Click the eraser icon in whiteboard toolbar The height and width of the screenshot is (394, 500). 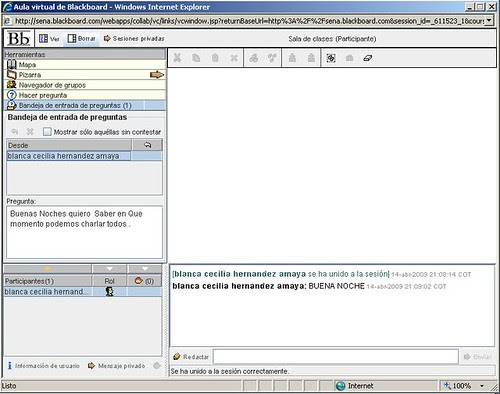click(x=368, y=58)
